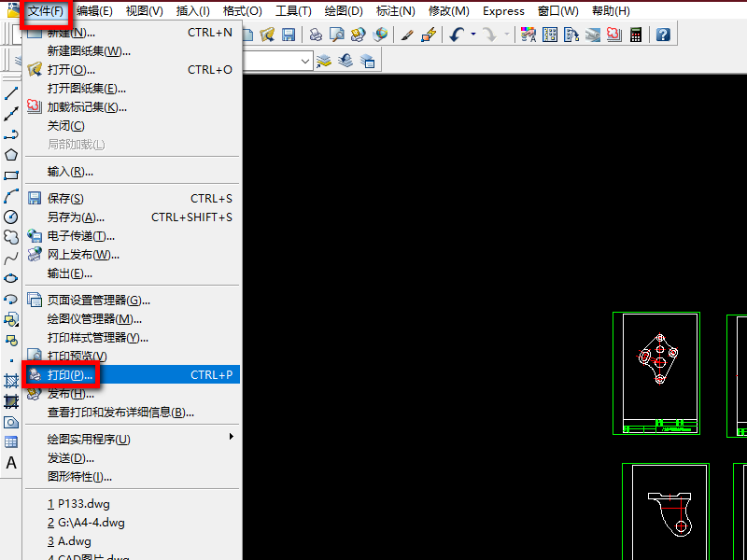747x560 pixels.
Task: Click the Redo arrow icon
Action: click(x=489, y=35)
